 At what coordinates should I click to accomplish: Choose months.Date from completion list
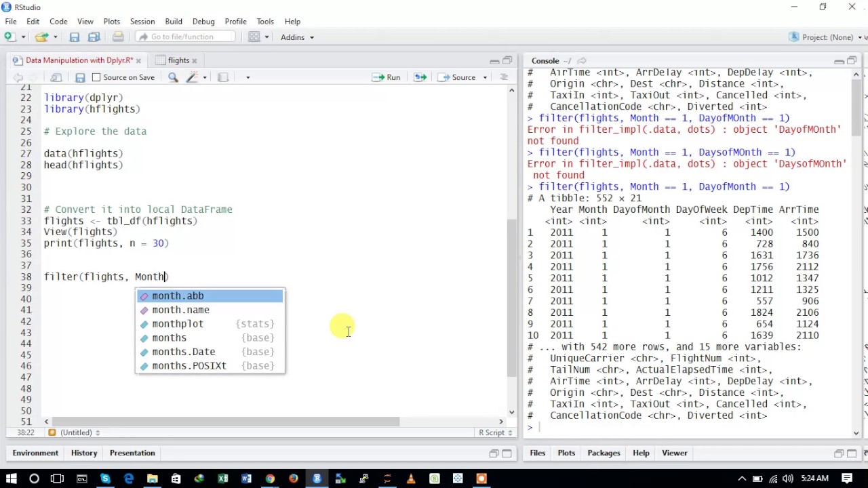(210, 352)
